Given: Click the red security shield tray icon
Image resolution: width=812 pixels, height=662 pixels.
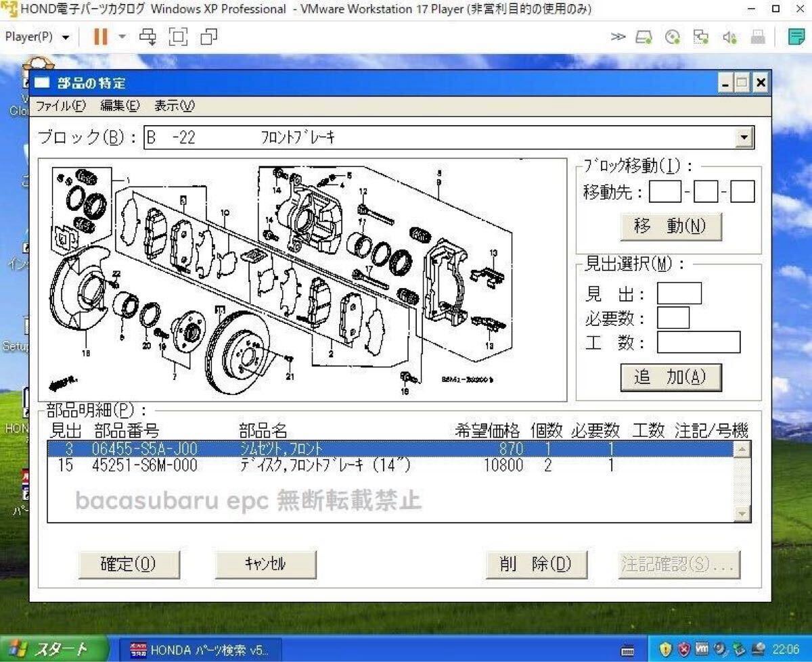Looking at the screenshot, I should [684, 649].
